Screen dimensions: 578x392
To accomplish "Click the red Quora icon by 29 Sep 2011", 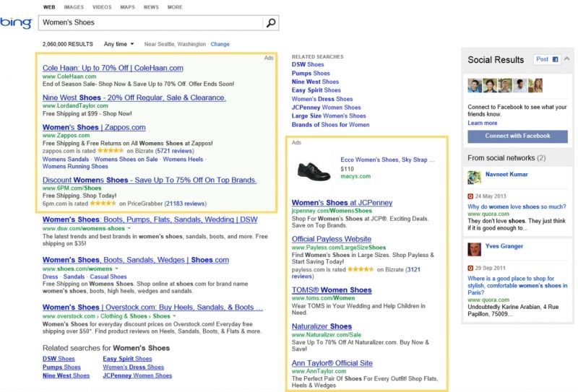I will [x=470, y=269].
